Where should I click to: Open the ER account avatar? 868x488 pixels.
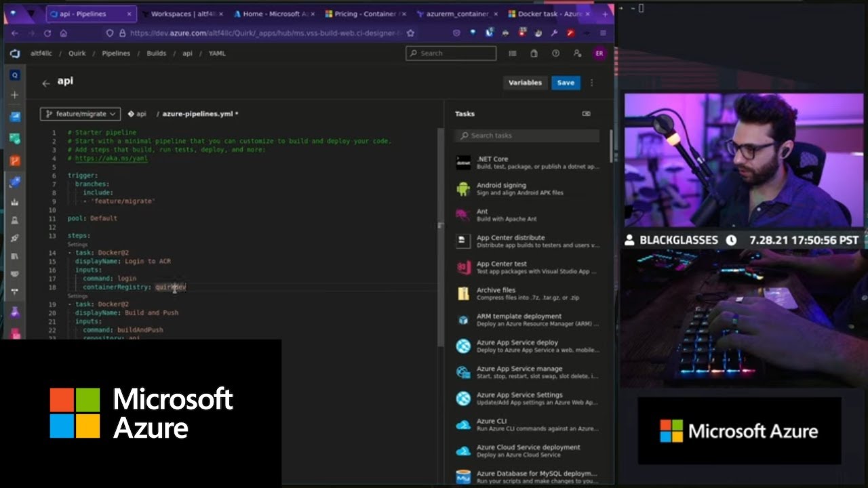click(x=599, y=54)
